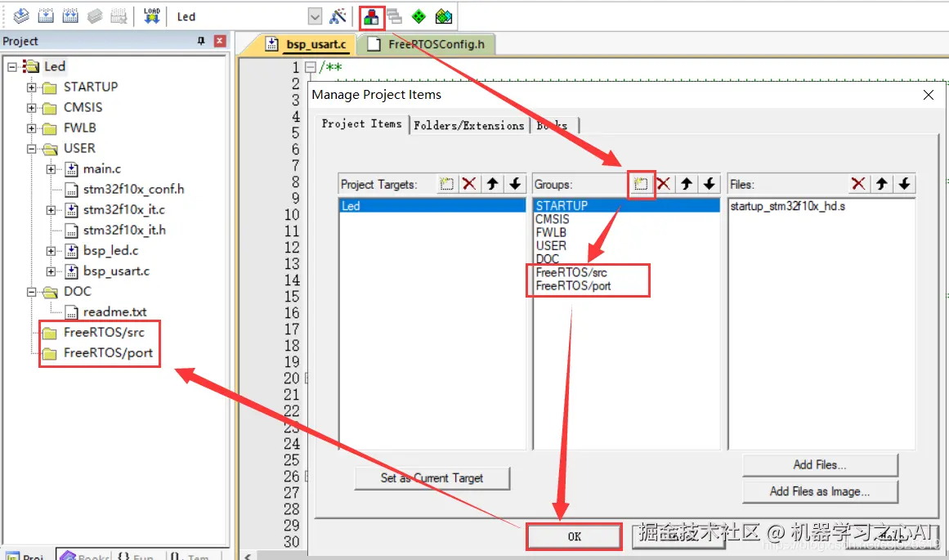Click the Add Files as Image... button
949x560 pixels.
click(820, 491)
